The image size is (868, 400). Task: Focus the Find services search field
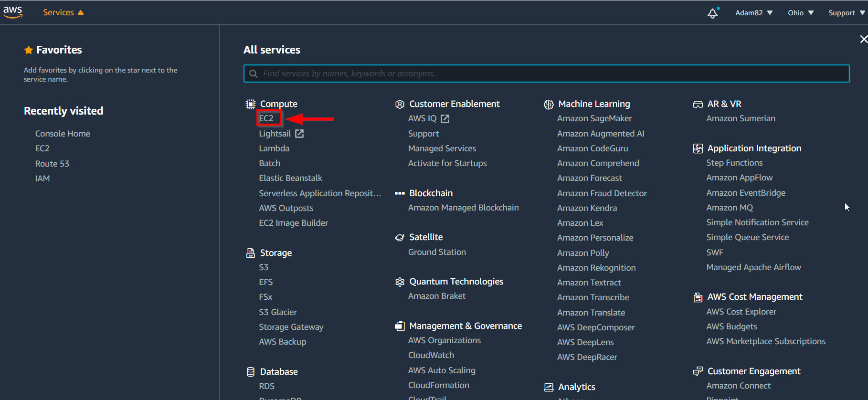tap(546, 74)
